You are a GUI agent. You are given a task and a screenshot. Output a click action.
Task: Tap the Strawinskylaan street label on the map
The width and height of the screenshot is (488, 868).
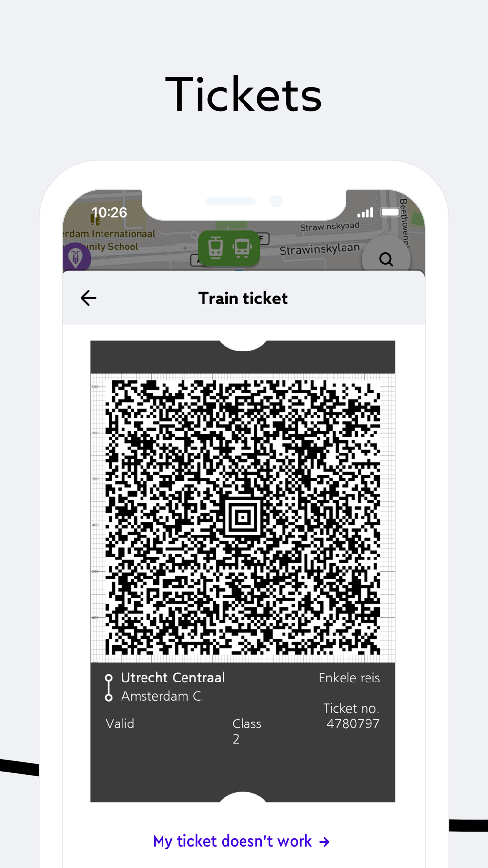[320, 249]
